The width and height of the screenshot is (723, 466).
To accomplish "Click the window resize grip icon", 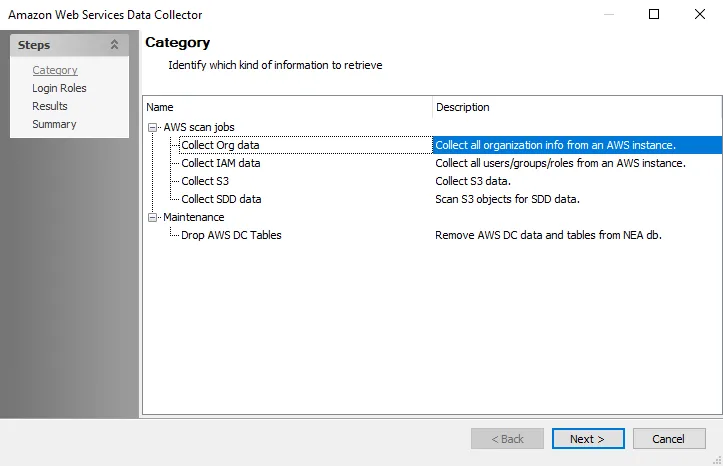I will pos(717,460).
